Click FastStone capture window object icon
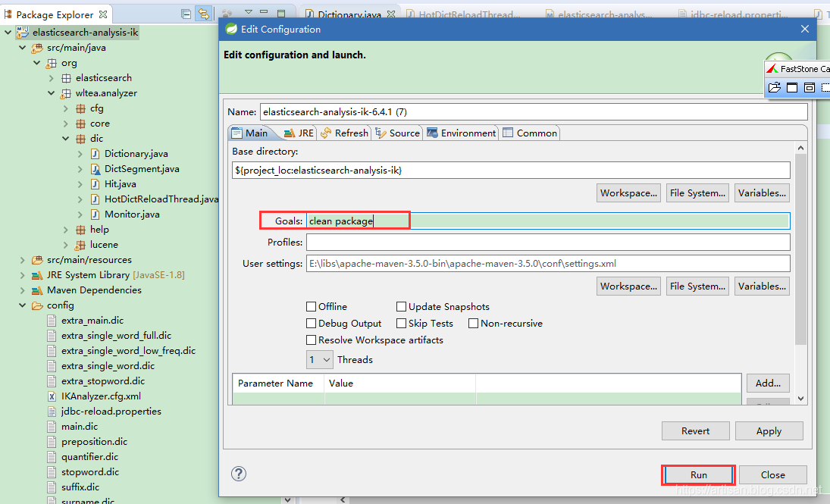The image size is (830, 504). [809, 88]
